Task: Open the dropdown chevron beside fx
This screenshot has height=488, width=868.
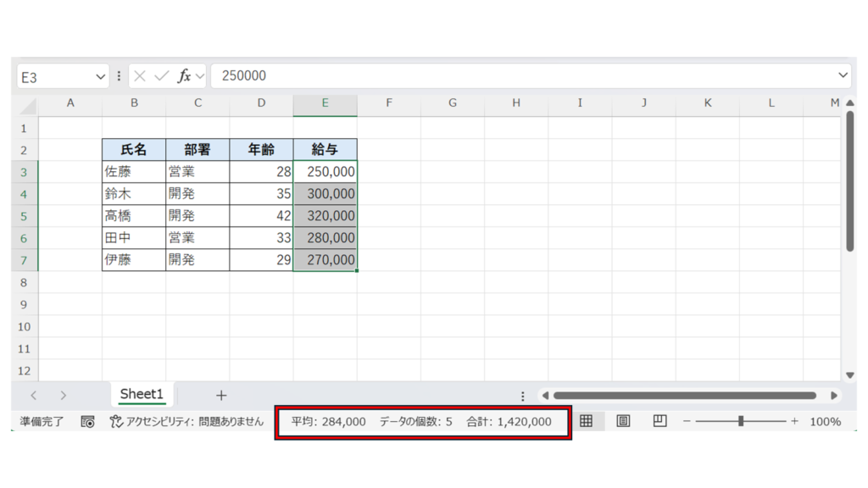Action: [200, 76]
